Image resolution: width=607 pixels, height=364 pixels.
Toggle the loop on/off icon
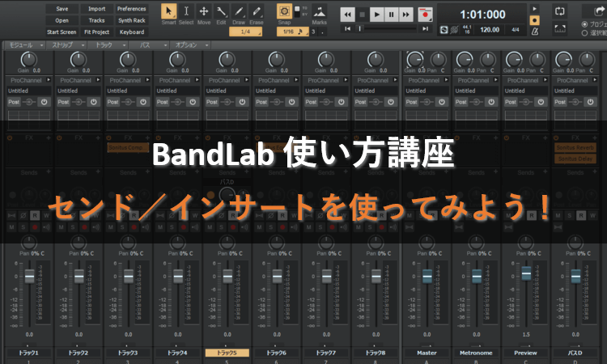[560, 11]
